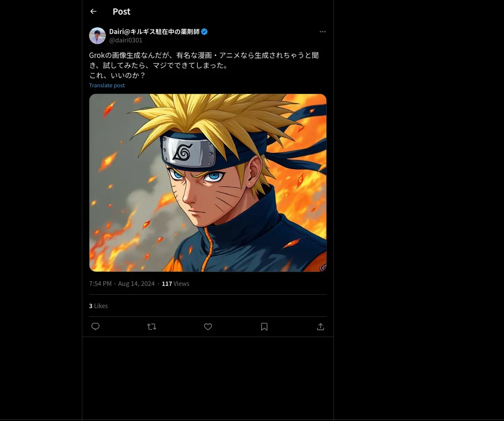Click the Post page heading
The image size is (504, 421).
(x=121, y=12)
